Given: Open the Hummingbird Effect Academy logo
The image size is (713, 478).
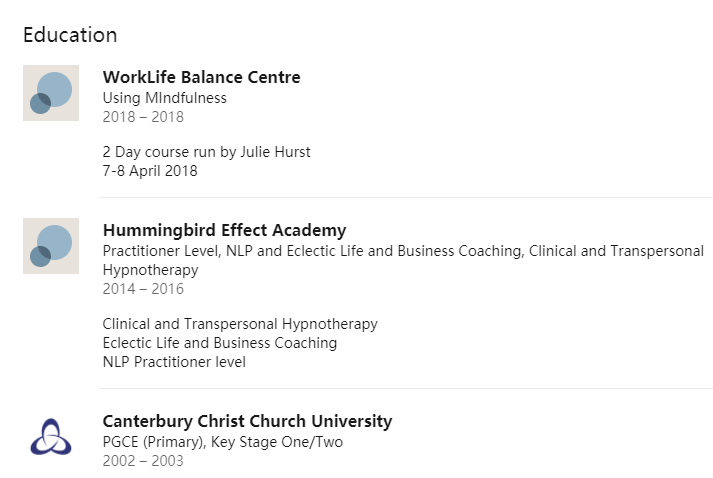Looking at the screenshot, I should 51,246.
